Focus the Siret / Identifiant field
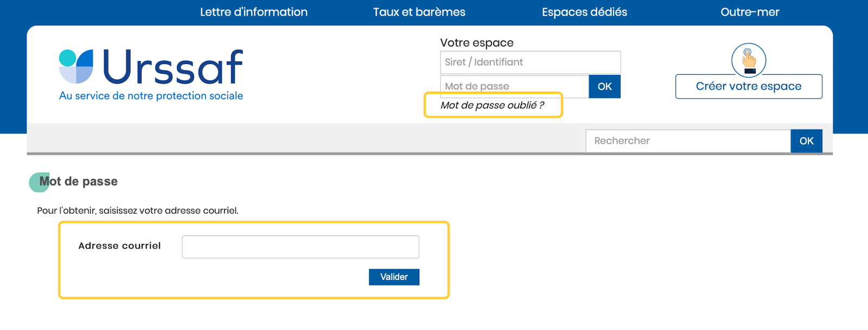Image resolution: width=868 pixels, height=330 pixels. coord(530,62)
